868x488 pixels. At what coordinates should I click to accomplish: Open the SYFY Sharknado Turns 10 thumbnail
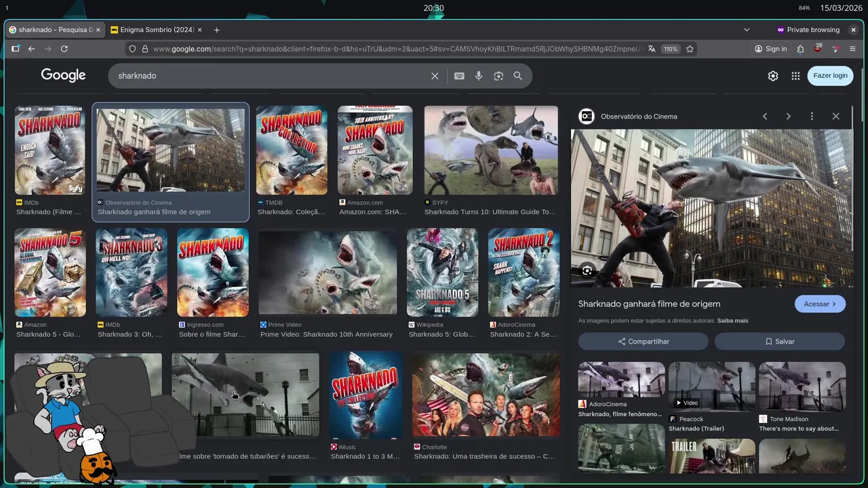[x=491, y=150]
